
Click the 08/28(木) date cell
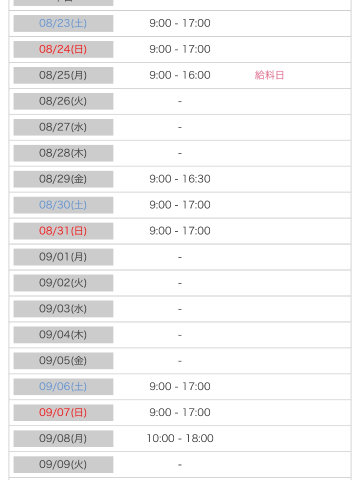click(x=63, y=153)
